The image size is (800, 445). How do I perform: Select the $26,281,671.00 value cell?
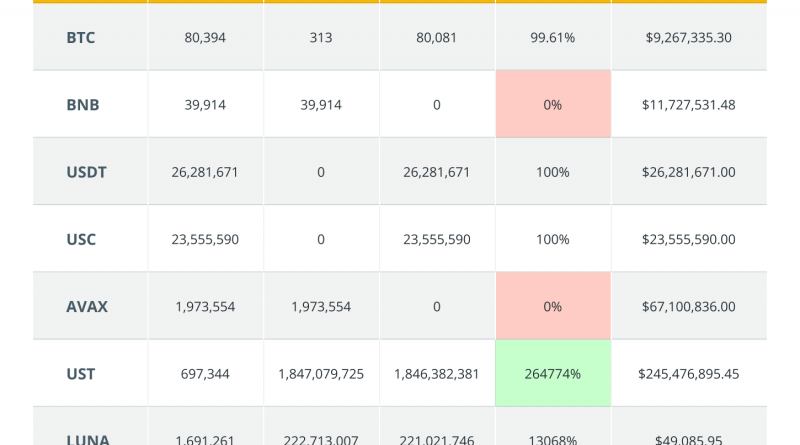click(689, 172)
